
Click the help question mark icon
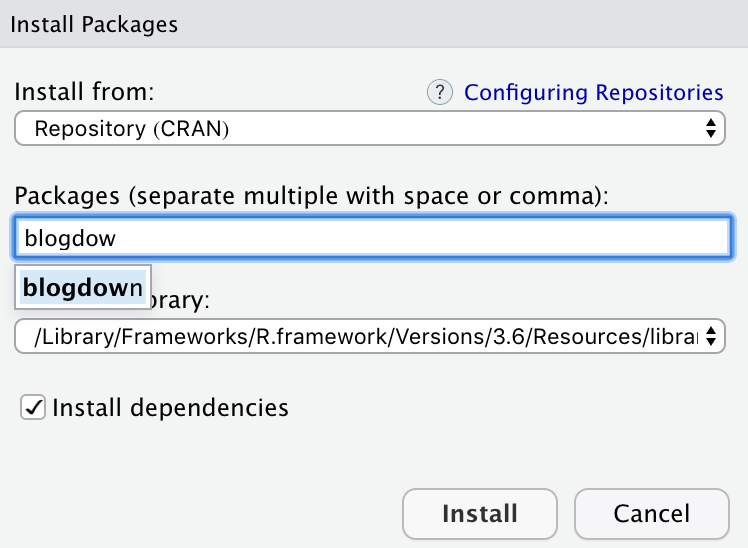point(439,92)
